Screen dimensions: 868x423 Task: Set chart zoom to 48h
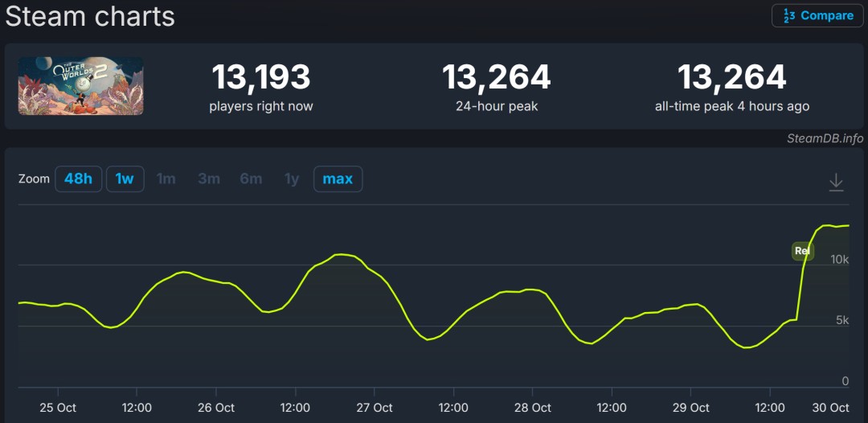click(78, 179)
